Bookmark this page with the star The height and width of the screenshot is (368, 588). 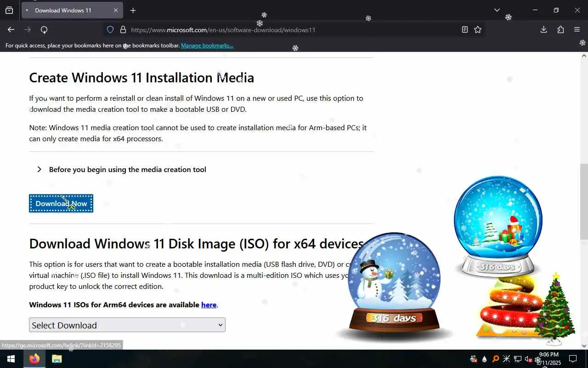click(478, 29)
